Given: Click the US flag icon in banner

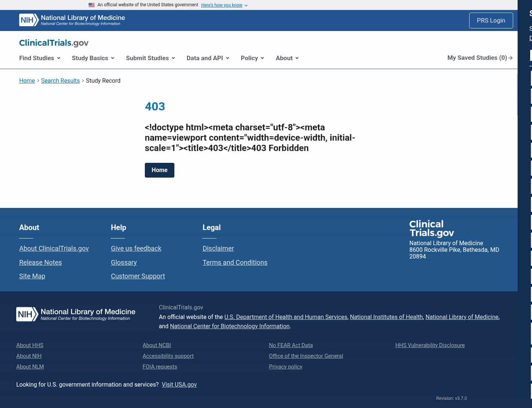Looking at the screenshot, I should tap(92, 5).
